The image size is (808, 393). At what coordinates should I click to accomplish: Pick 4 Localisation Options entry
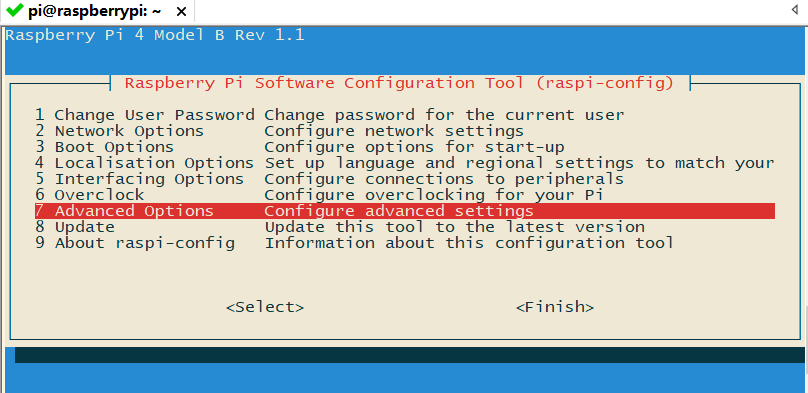coord(405,163)
